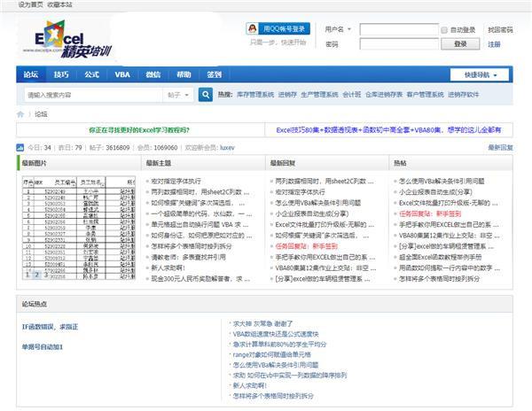Click 收藏本站 at the page top

[x=59, y=4]
